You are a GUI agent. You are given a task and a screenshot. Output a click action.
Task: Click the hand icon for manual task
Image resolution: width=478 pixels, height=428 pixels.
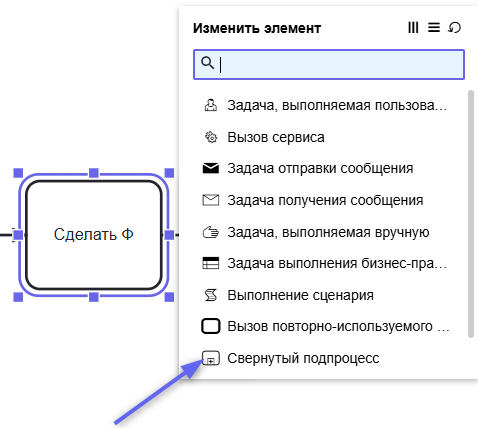211,232
